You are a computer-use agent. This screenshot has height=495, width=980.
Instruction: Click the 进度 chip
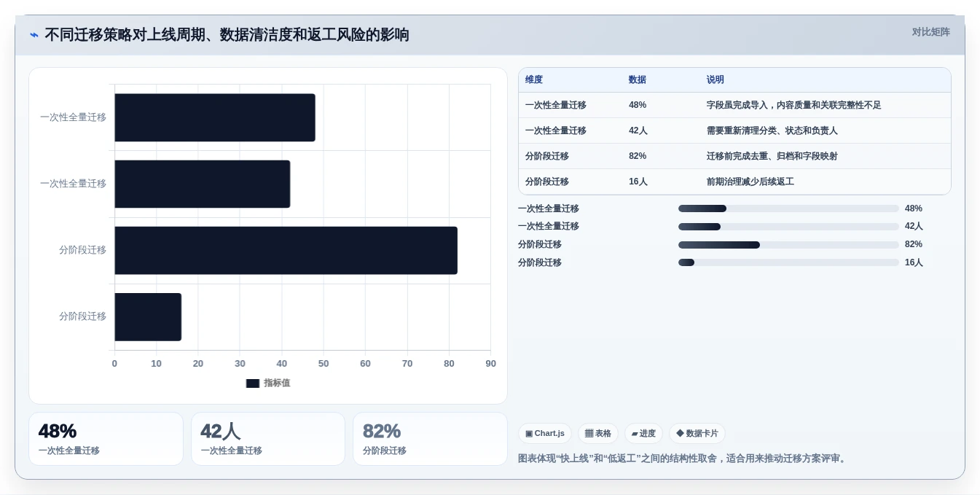tap(643, 433)
